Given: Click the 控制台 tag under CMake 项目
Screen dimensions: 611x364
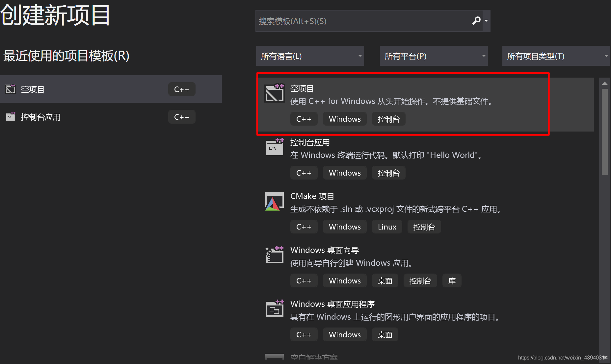Looking at the screenshot, I should 424,227.
